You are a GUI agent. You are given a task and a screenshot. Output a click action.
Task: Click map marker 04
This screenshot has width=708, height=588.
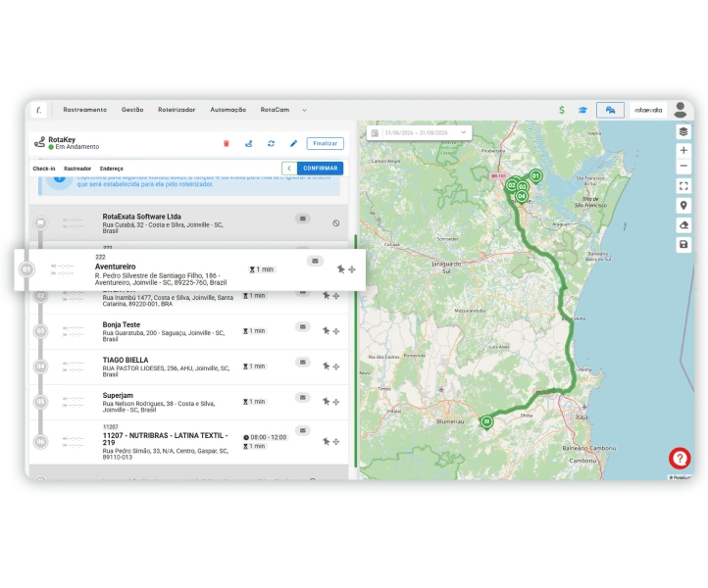522,197
